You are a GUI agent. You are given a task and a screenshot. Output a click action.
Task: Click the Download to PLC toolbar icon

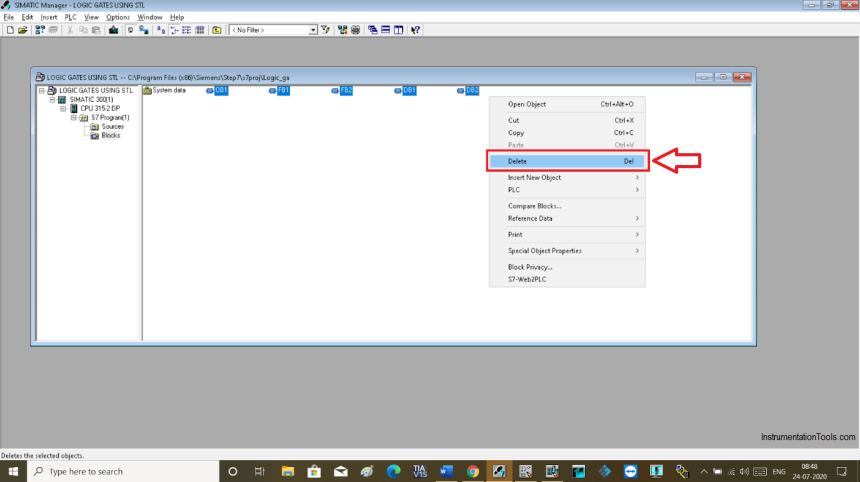click(113, 30)
